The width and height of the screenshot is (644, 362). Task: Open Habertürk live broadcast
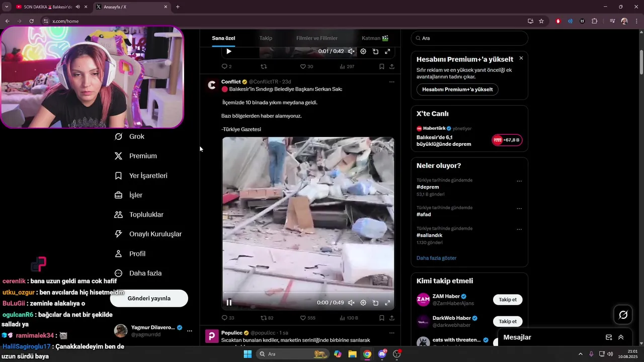click(x=469, y=136)
